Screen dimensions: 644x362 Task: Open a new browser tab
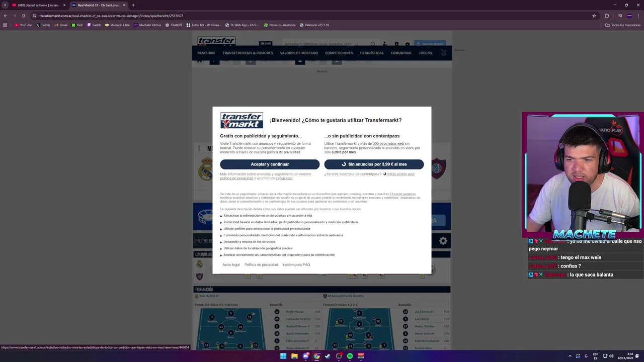coord(133,5)
